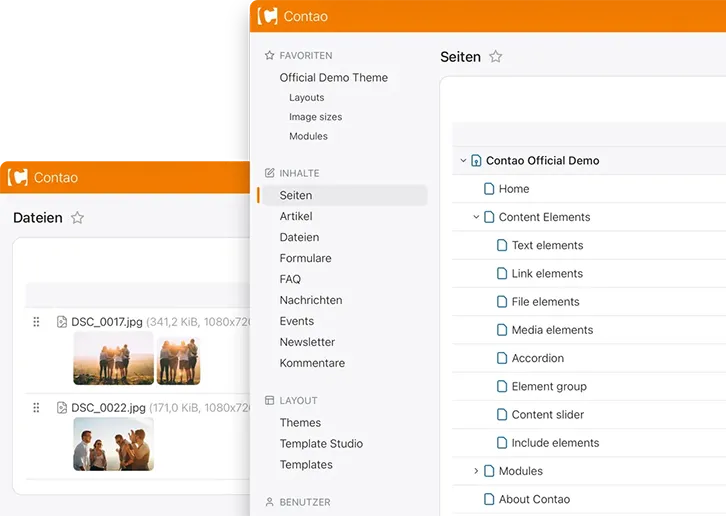This screenshot has height=516, width=726.
Task: Click the page icon beside Modules in the tree
Action: 489,471
